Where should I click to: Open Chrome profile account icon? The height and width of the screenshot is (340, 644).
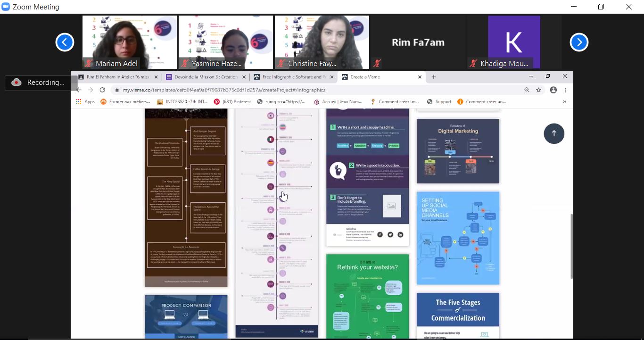click(x=553, y=90)
